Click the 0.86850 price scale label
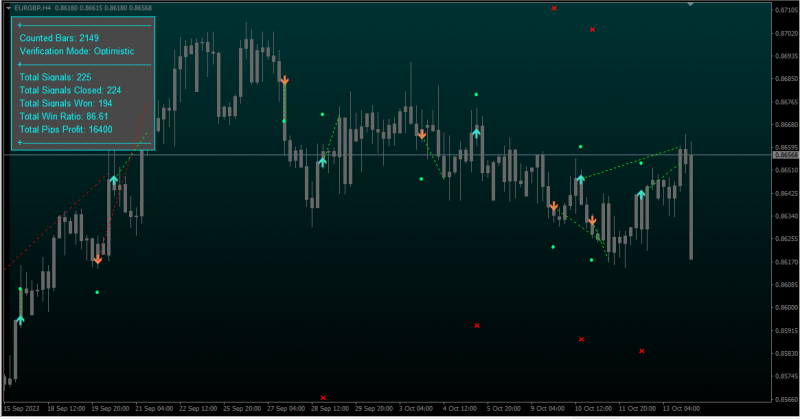 pos(786,79)
